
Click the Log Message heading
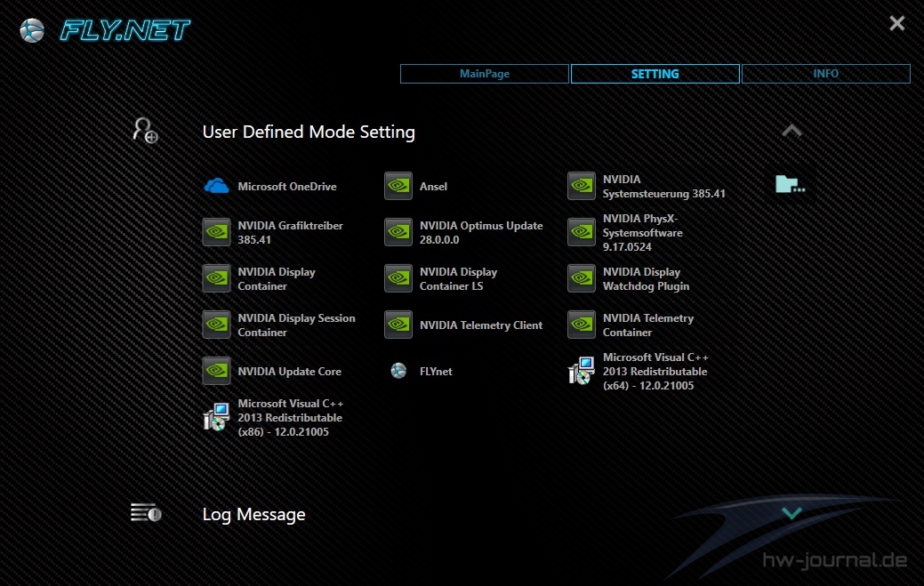coord(254,515)
